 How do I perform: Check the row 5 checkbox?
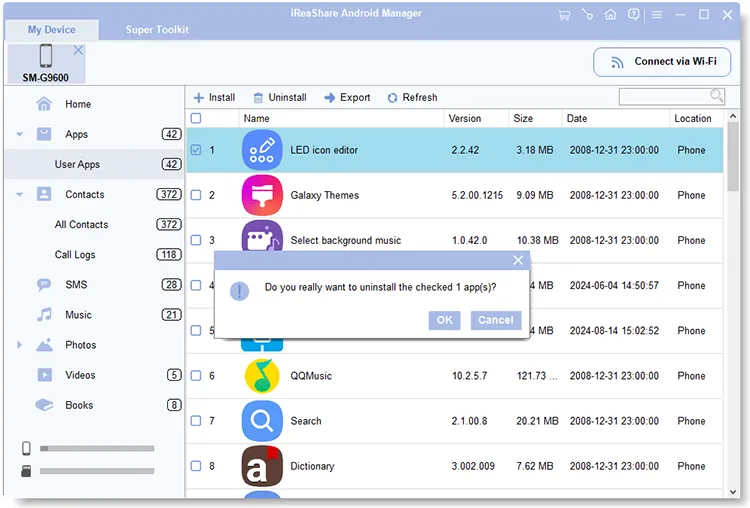click(x=196, y=331)
